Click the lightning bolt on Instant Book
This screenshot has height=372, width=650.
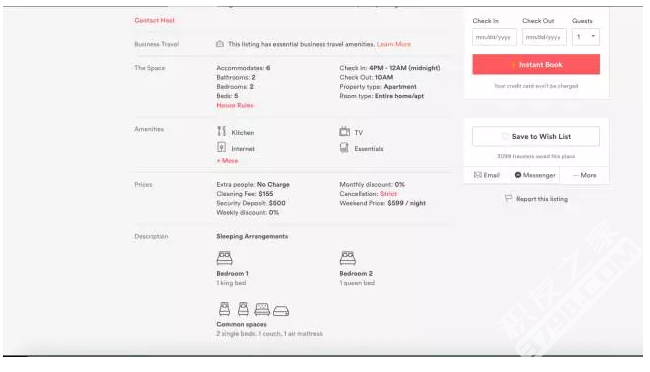(514, 65)
